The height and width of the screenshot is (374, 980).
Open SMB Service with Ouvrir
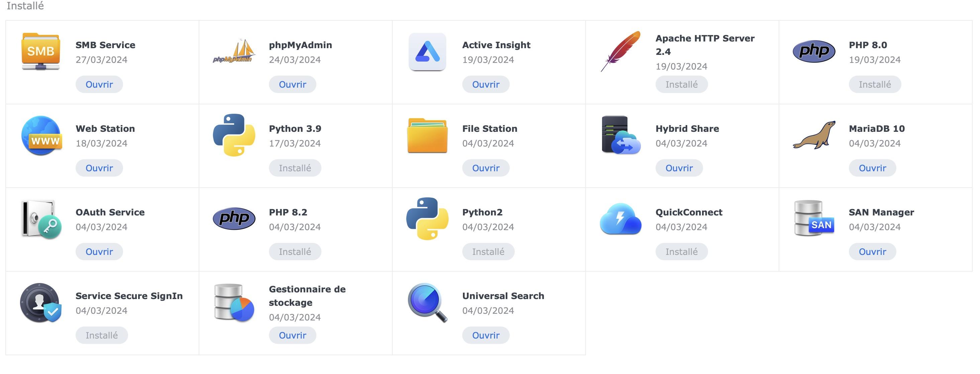(x=99, y=84)
